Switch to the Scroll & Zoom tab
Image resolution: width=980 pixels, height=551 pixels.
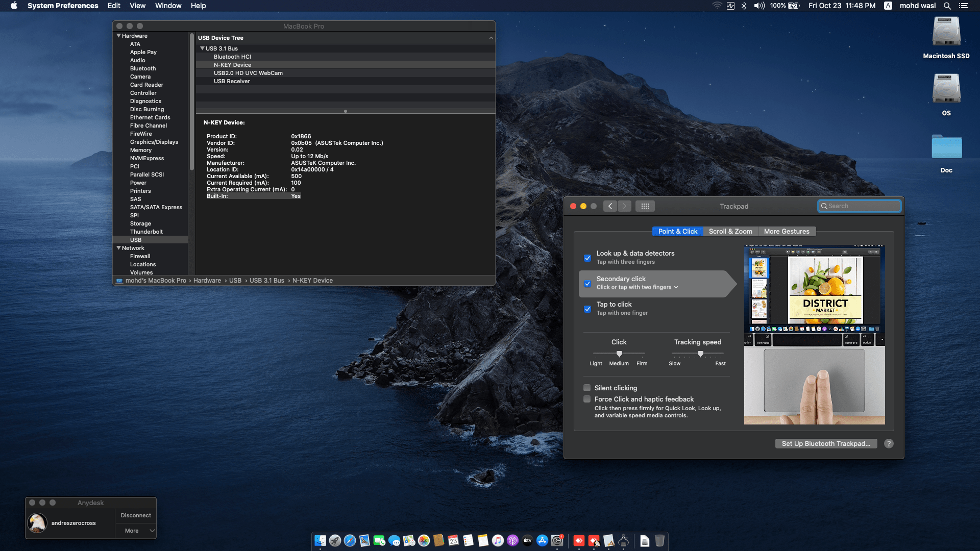click(730, 231)
